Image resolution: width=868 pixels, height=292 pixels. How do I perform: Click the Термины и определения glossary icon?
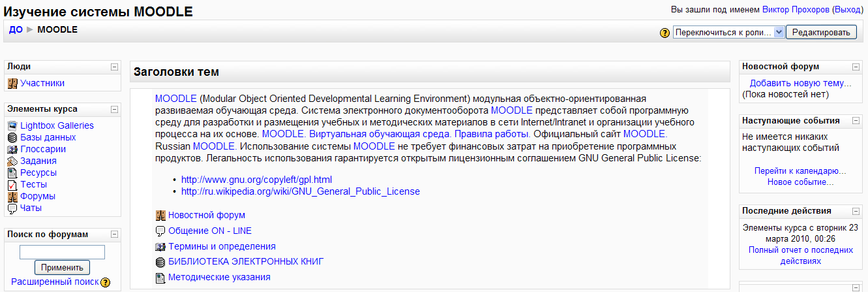pyautogui.click(x=160, y=246)
